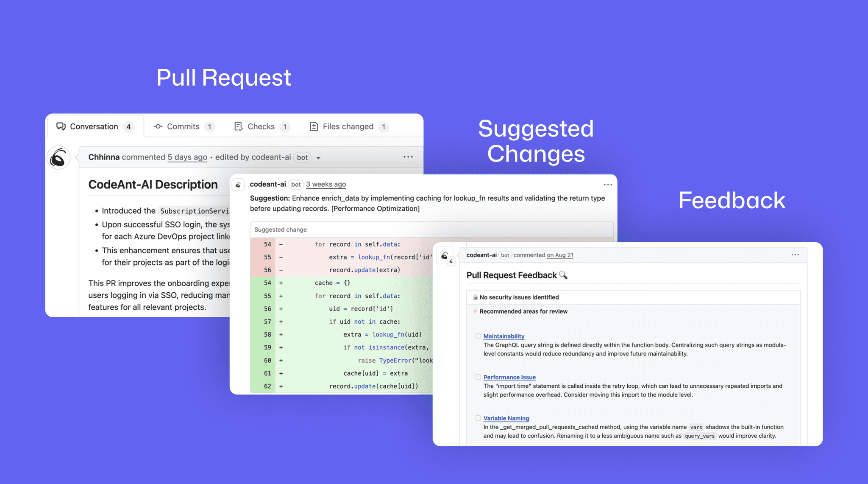Viewport: 868px width, 484px height.
Task: Open the Conversation tab
Action: coord(94,126)
